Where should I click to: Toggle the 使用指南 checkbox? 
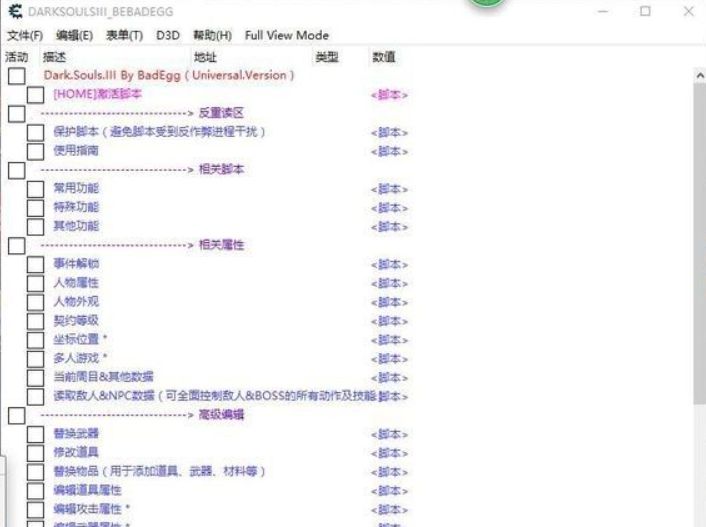[x=35, y=152]
